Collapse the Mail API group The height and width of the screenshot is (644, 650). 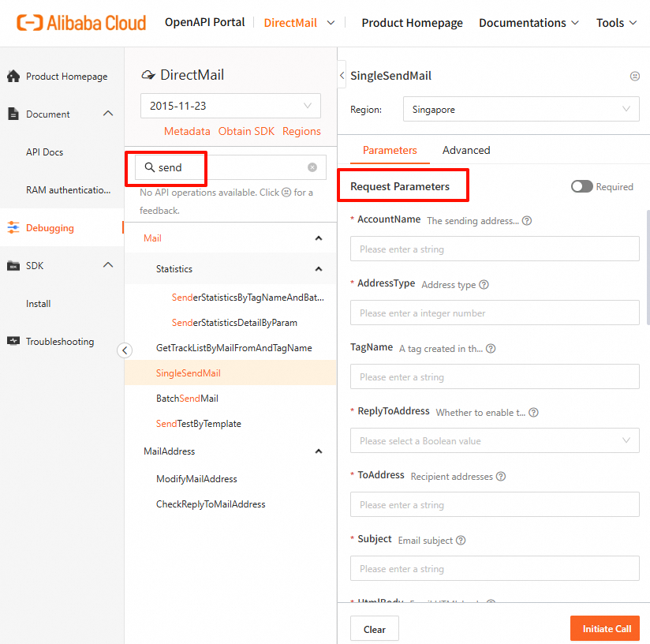[x=319, y=238]
